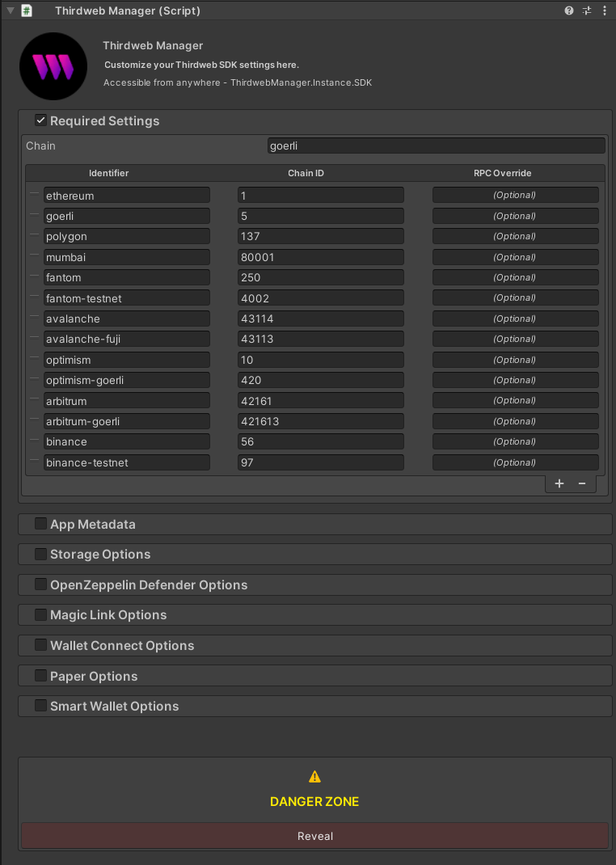
Task: Add a new chain with the plus button
Action: [559, 483]
